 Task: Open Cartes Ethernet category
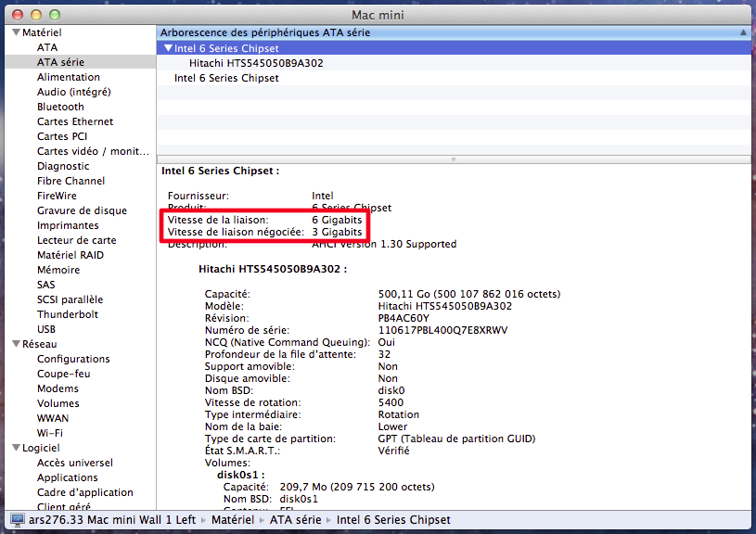tap(75, 121)
